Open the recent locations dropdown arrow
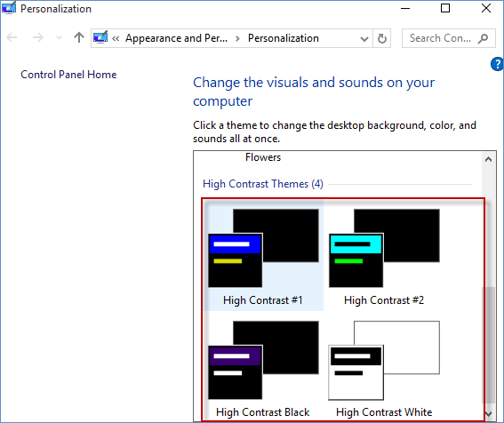The image size is (504, 423). pyautogui.click(x=59, y=38)
